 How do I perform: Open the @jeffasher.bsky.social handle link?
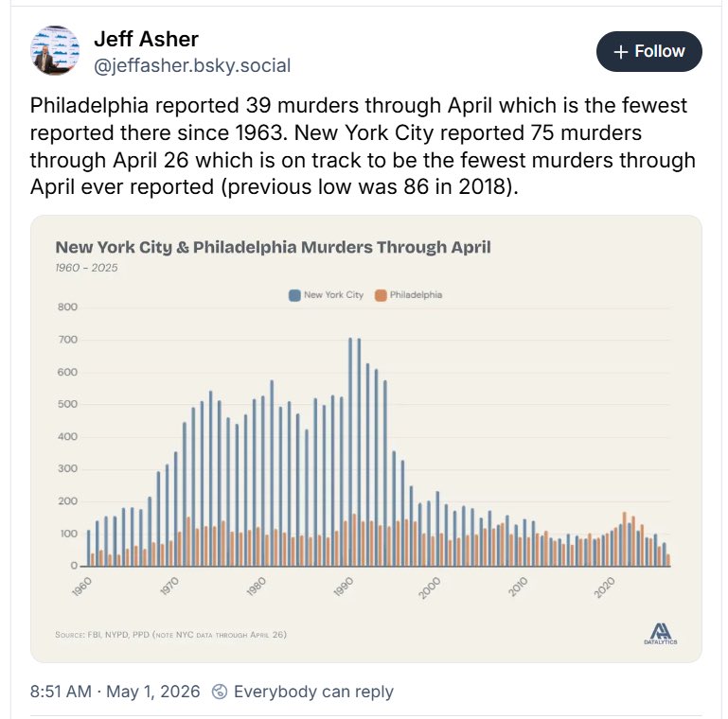coord(192,65)
